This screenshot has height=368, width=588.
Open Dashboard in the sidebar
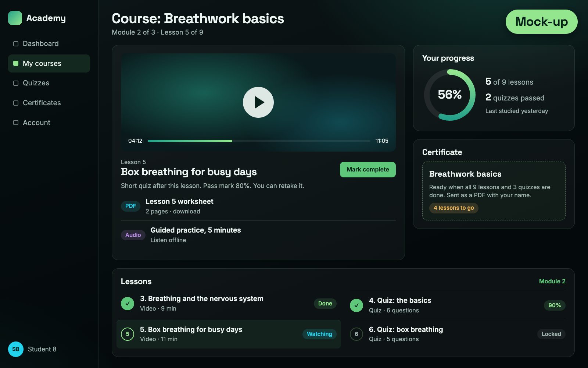(x=49, y=44)
